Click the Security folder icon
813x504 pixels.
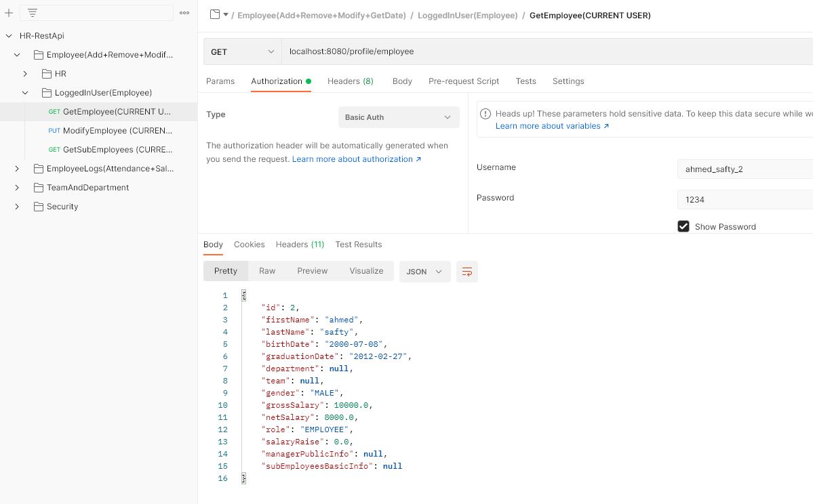[39, 206]
